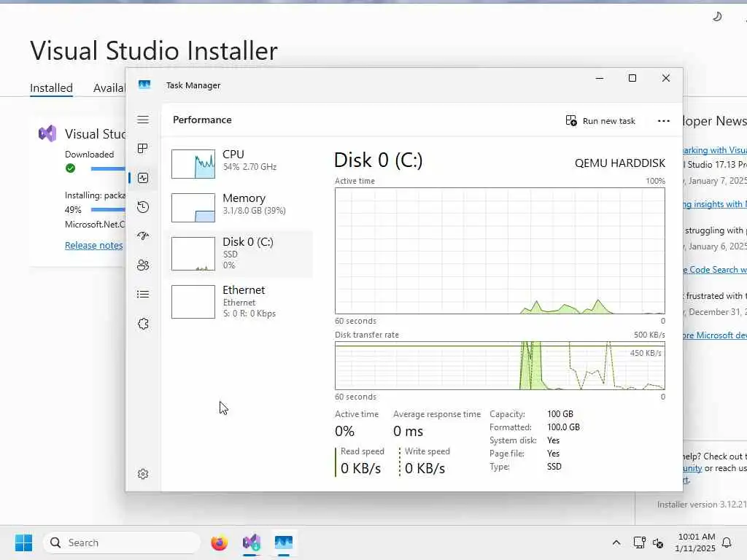
Task: Click the Capacity 100 GB value
Action: (x=560, y=414)
